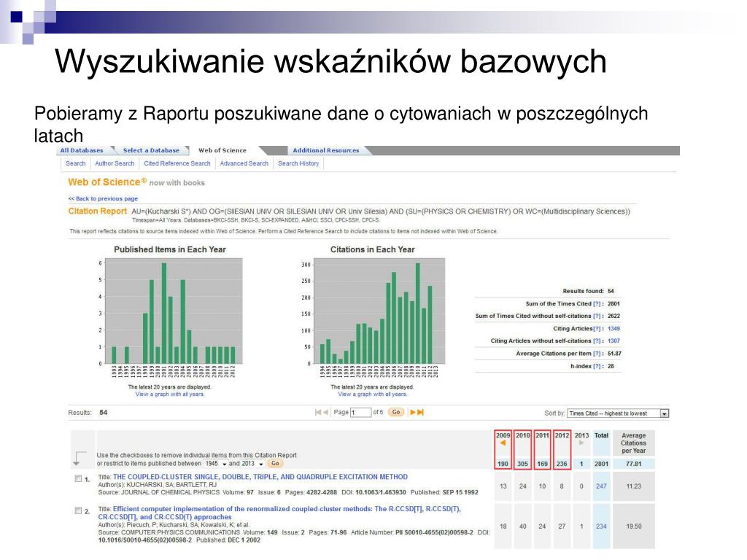Open help for Citing Articles without self-citations
The image size is (747, 560).
pos(597,341)
